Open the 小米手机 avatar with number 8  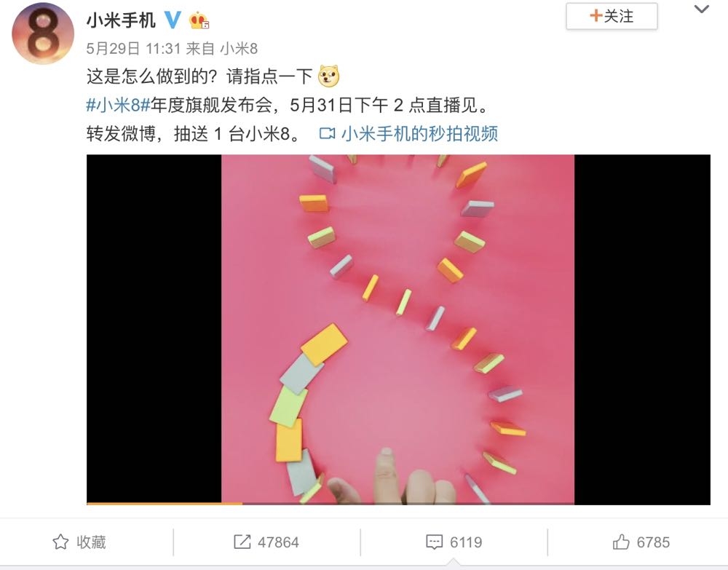pyautogui.click(x=43, y=33)
